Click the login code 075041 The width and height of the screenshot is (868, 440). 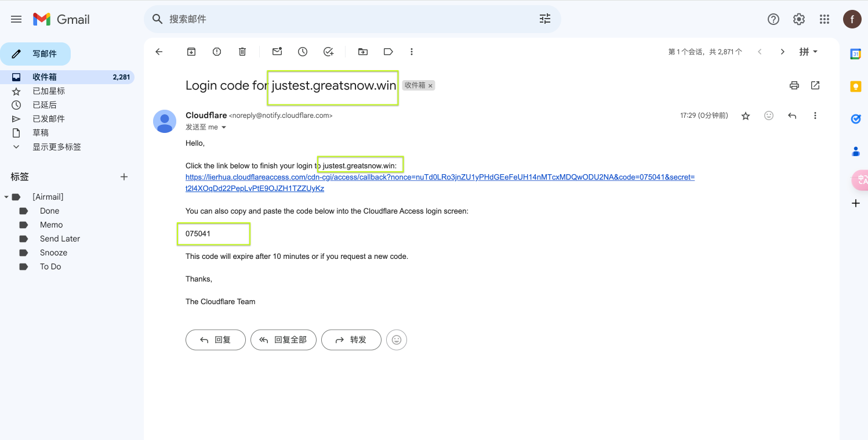point(198,233)
